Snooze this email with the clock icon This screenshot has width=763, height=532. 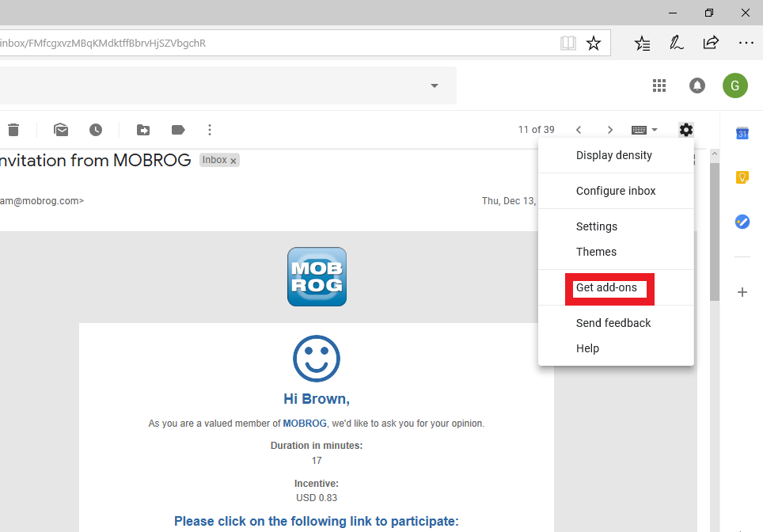(96, 129)
